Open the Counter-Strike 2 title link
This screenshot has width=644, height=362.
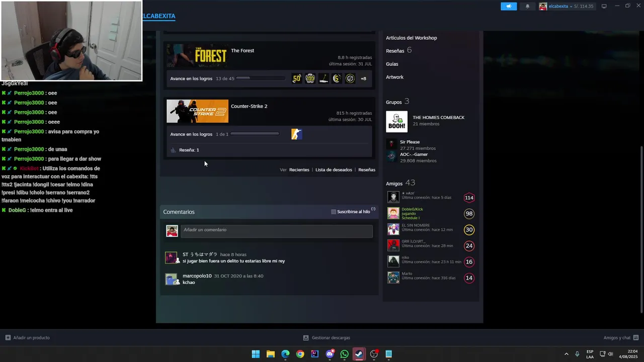[x=249, y=106]
